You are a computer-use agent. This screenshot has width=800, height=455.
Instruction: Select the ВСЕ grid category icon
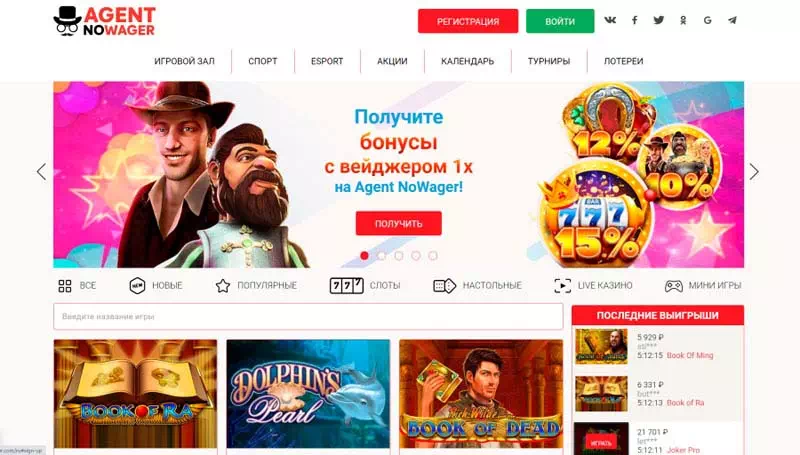coord(65,286)
